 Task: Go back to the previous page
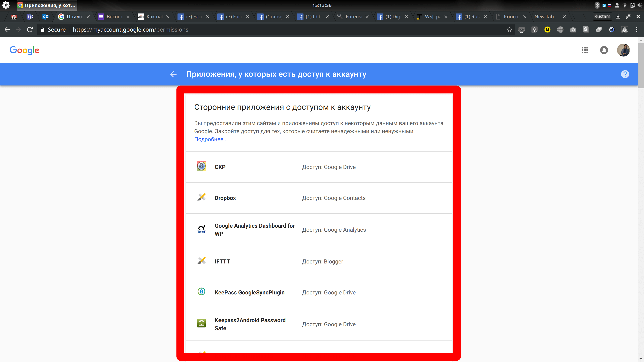pos(7,30)
